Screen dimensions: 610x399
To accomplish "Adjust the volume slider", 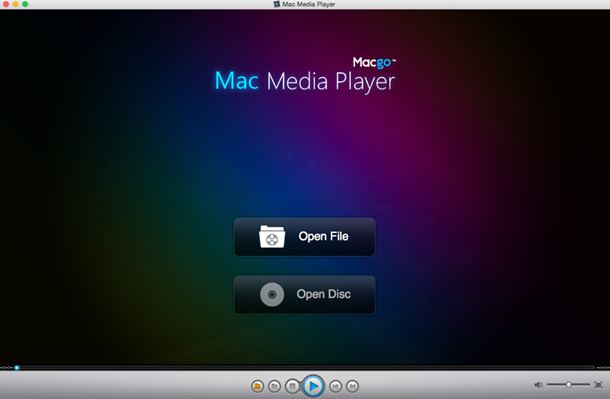I will point(568,385).
